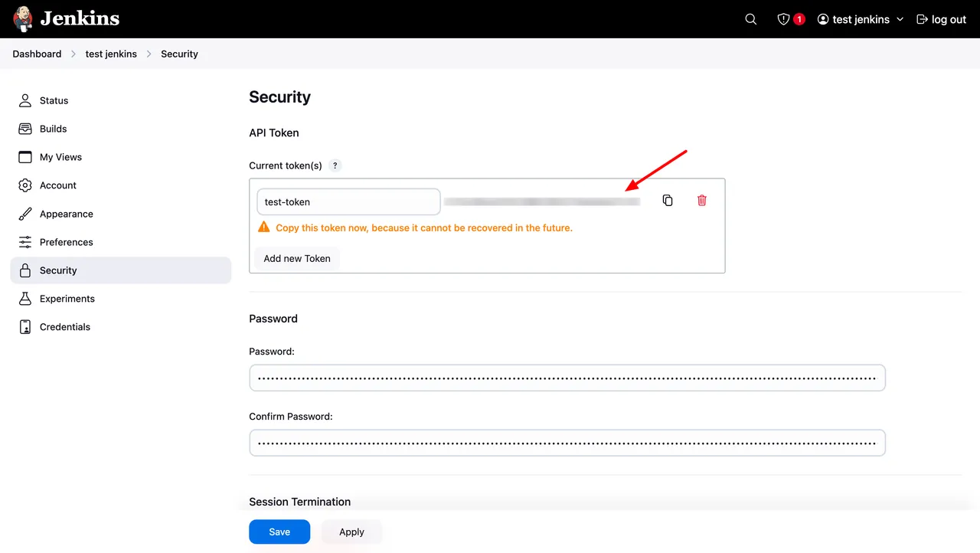Open Account settings in sidebar

click(x=121, y=185)
